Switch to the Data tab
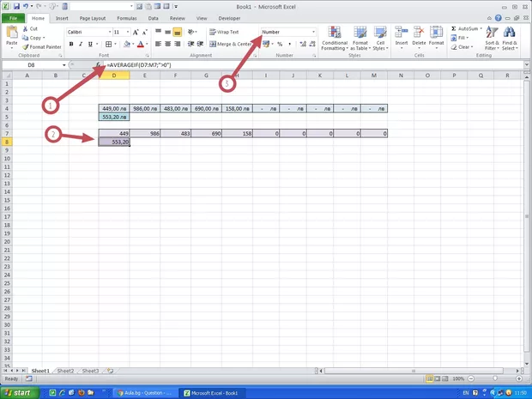The height and width of the screenshot is (399, 532). [153, 18]
